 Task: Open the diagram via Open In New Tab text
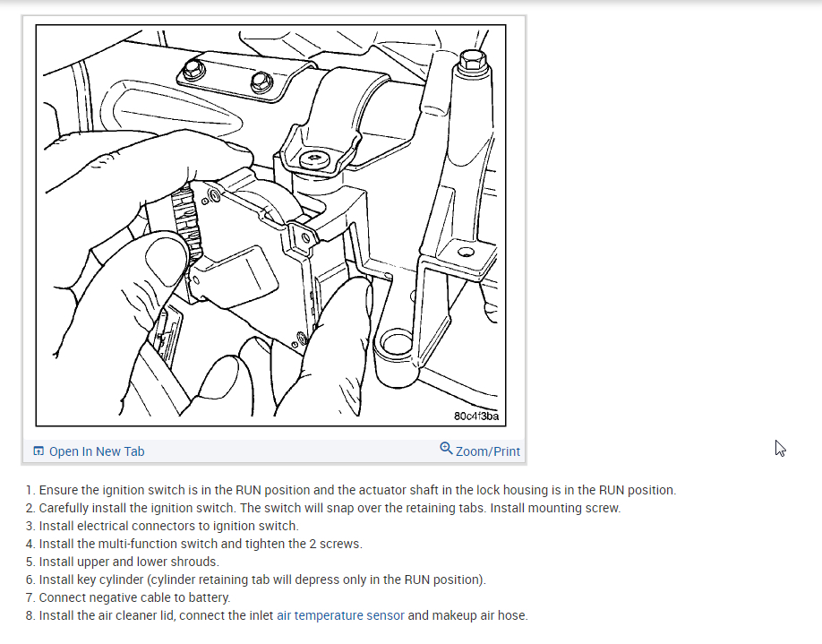(97, 451)
